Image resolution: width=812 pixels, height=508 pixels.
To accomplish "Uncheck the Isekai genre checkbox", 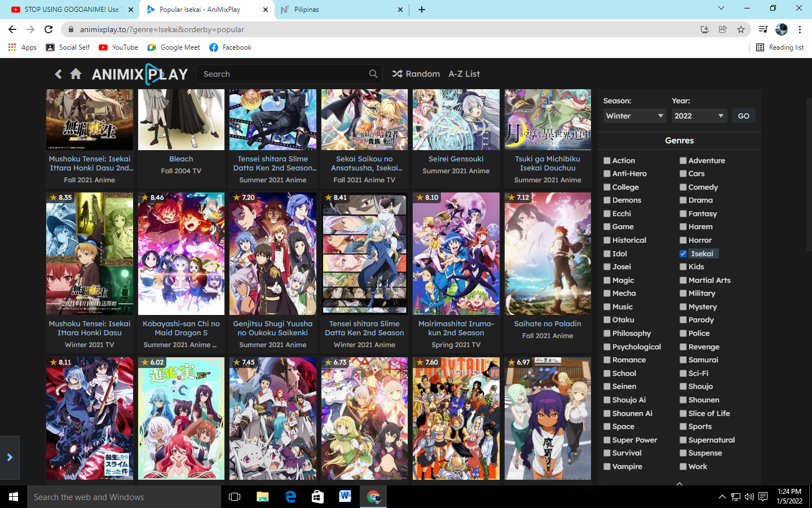I will [683, 254].
